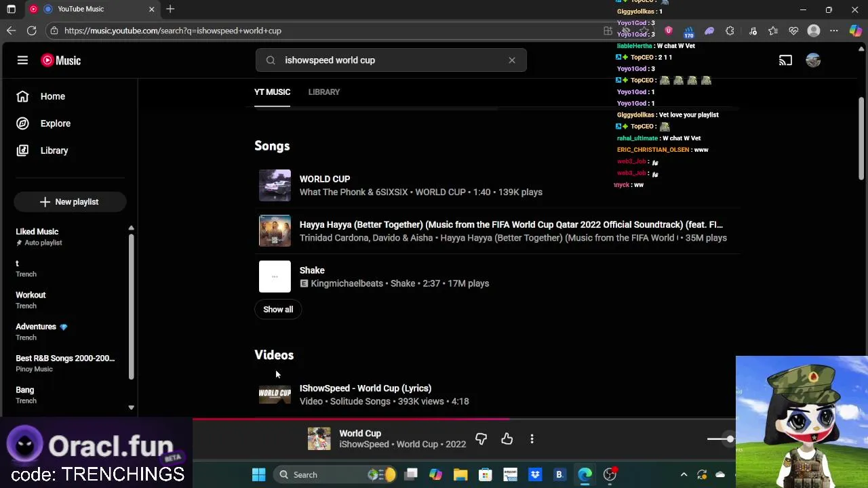Open the YouTube Music account avatar
This screenshot has height=488, width=868.
tap(813, 60)
